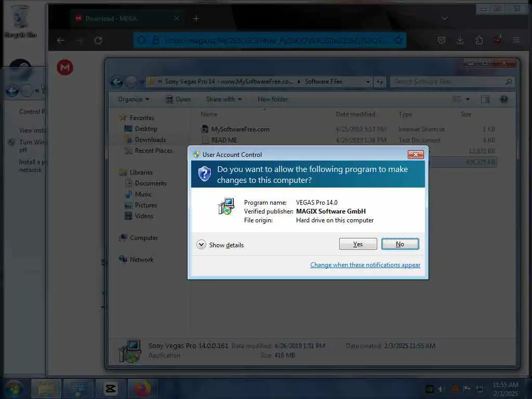Open CapCut from the taskbar

(x=111, y=389)
